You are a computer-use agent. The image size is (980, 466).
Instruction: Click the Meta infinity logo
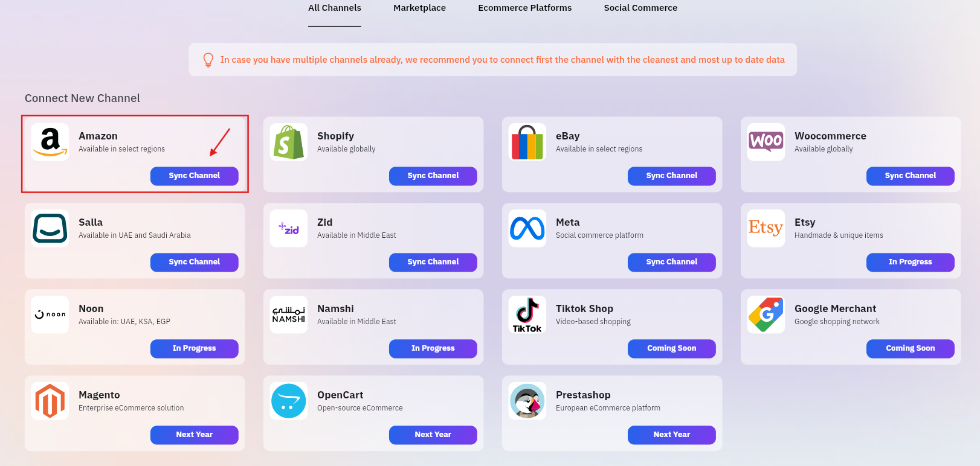[x=527, y=228]
